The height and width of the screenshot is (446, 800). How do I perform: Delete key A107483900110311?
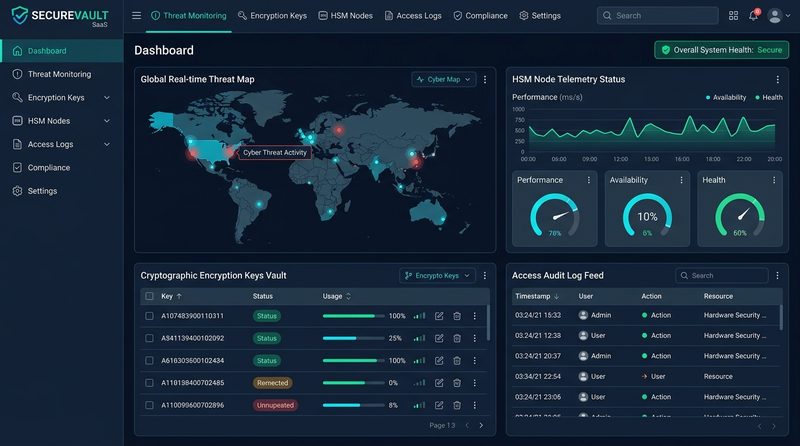click(457, 316)
